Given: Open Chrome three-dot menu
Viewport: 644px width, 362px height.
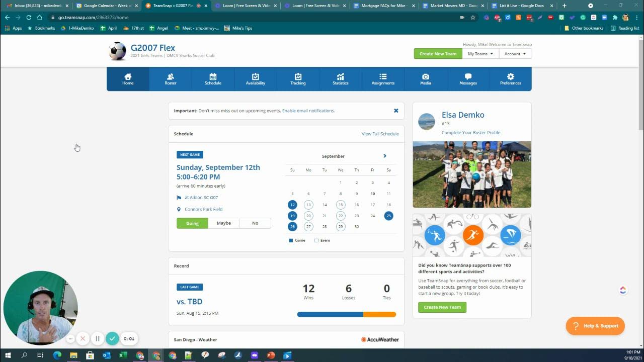Looking at the screenshot, I should tap(636, 17).
